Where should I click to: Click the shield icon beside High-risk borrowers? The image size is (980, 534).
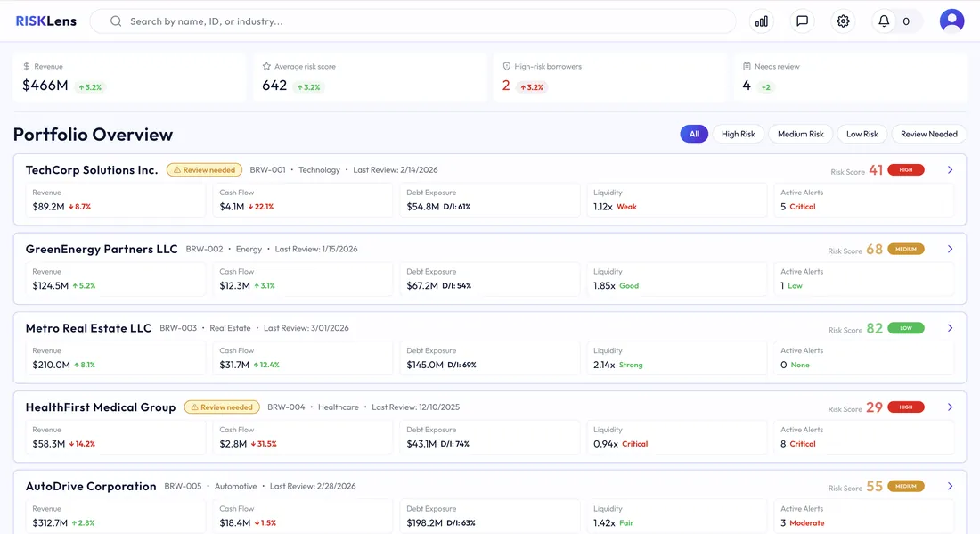[x=507, y=66]
